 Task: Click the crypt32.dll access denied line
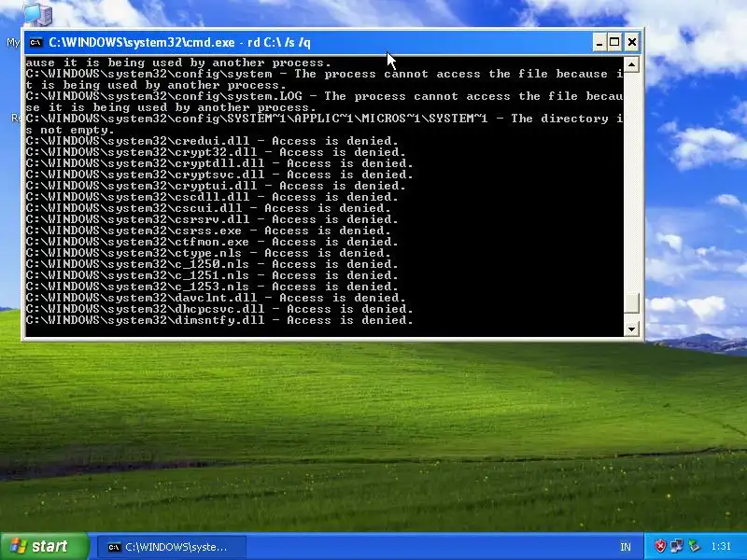point(216,152)
